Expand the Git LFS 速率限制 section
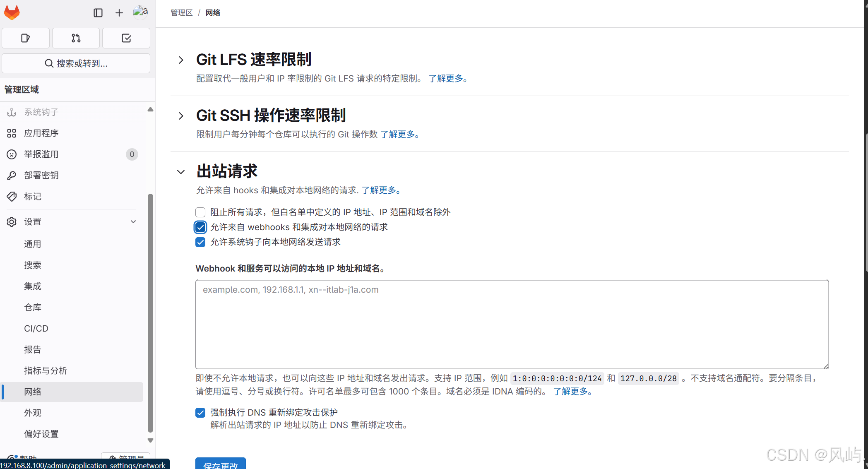 181,60
